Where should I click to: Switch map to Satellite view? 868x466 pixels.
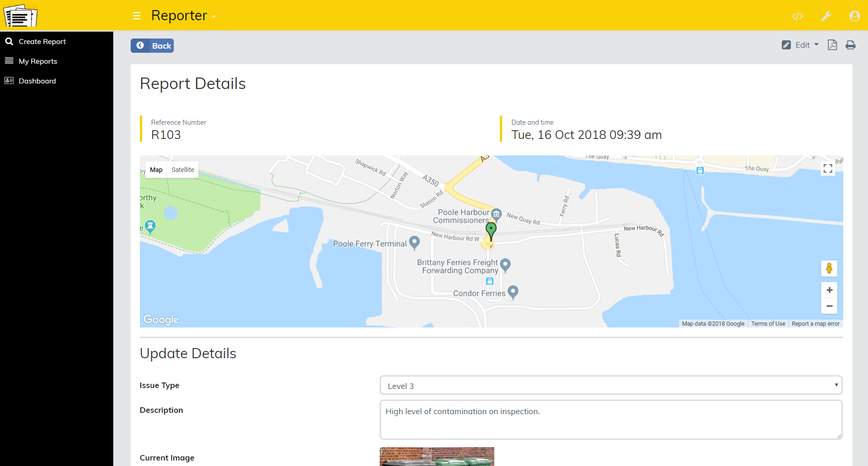coord(182,170)
